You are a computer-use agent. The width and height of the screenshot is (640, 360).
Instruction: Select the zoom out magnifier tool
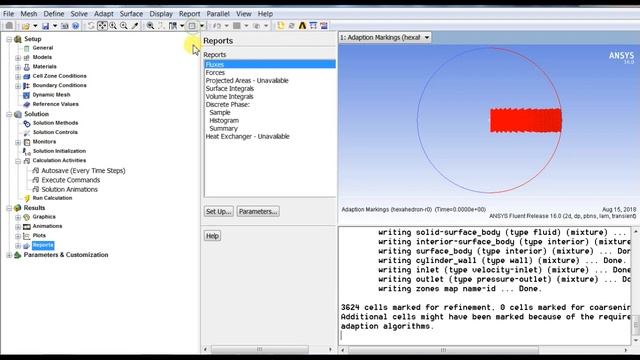tap(124, 26)
